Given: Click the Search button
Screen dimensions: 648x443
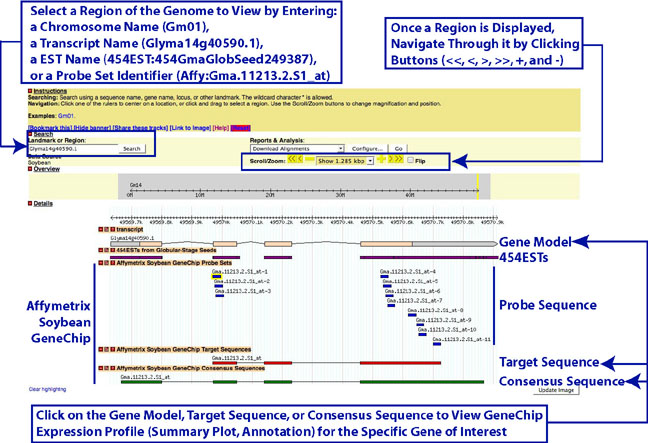Looking at the screenshot, I should [132, 149].
